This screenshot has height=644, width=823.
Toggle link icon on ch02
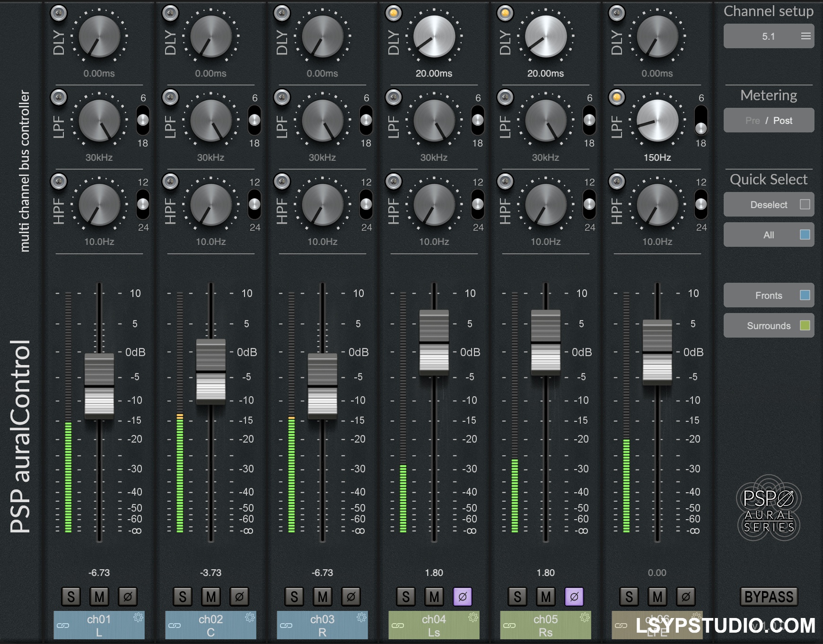click(175, 626)
